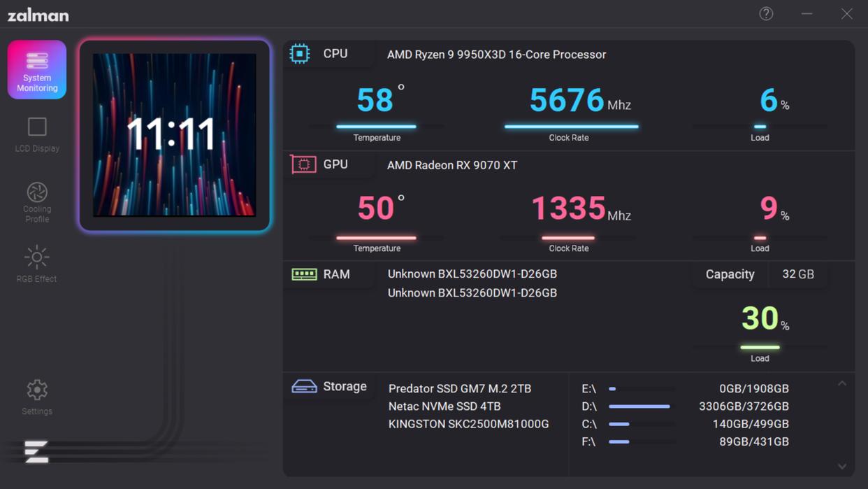Click the CPU clock rate bar
The height and width of the screenshot is (489, 868).
(571, 127)
